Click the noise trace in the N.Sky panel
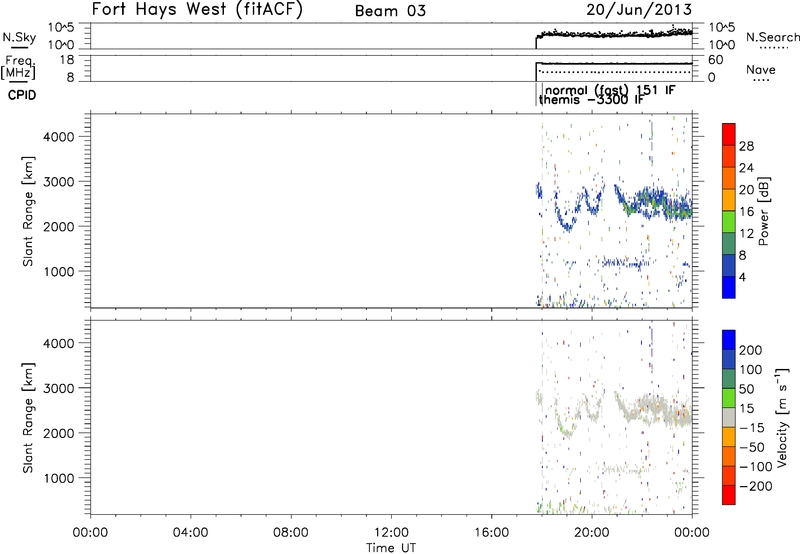Image resolution: width=800 pixels, height=554 pixels. 614,35
